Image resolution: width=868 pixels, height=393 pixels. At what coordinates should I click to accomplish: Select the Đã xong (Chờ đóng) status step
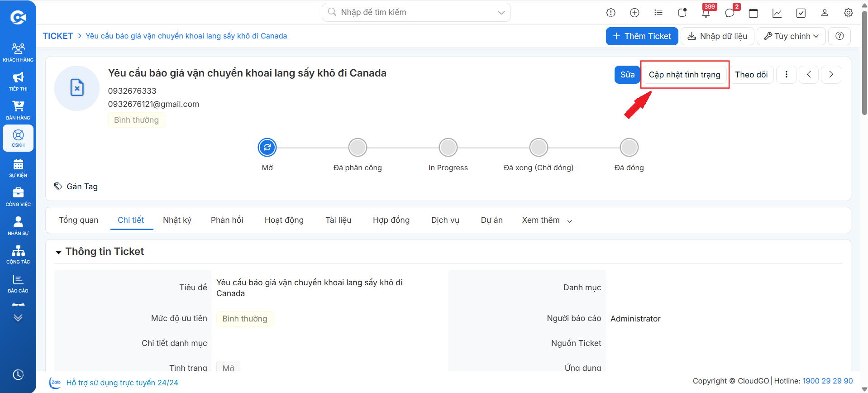click(539, 147)
